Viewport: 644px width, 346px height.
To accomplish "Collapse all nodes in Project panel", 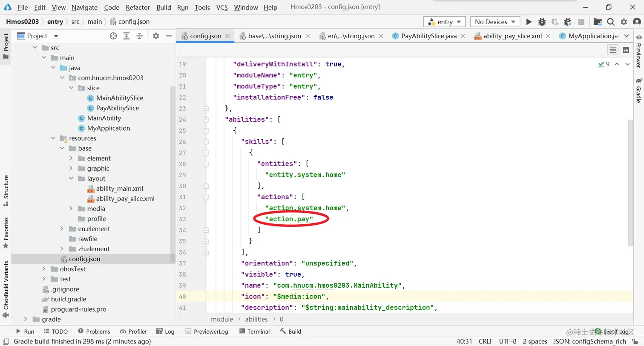I will pyautogui.click(x=140, y=36).
